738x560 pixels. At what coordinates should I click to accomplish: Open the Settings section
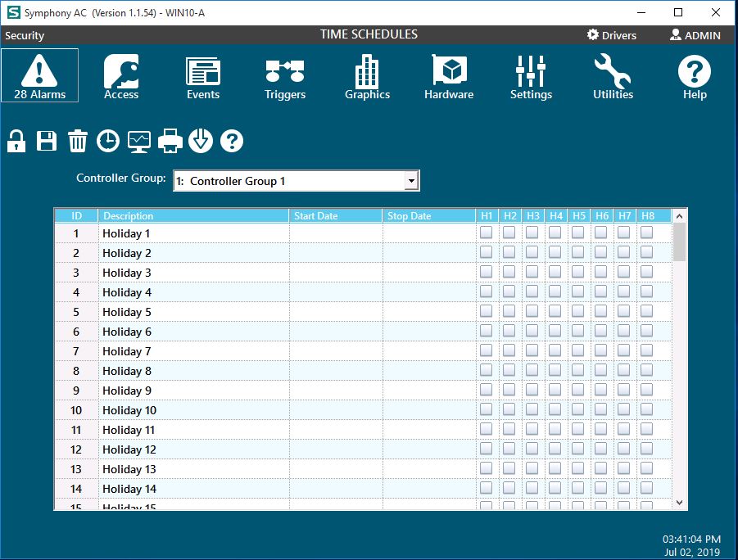[x=531, y=77]
